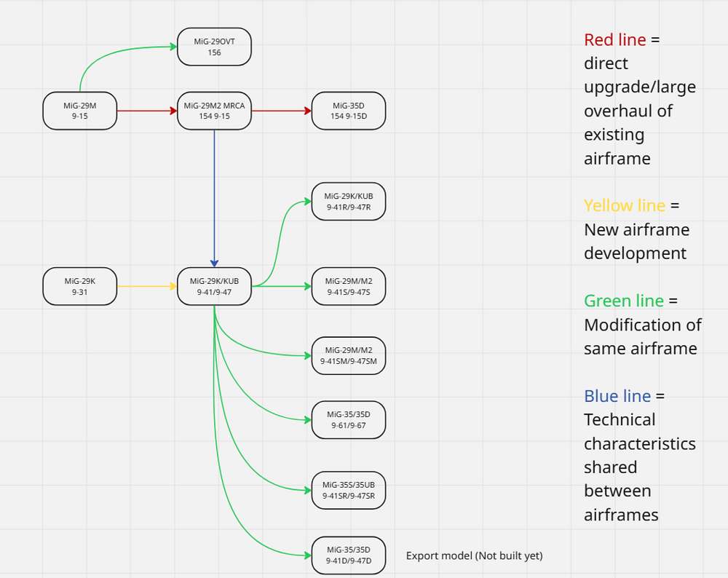Select the MiG-29OVT 156 node
The height and width of the screenshot is (578, 728).
coord(214,47)
